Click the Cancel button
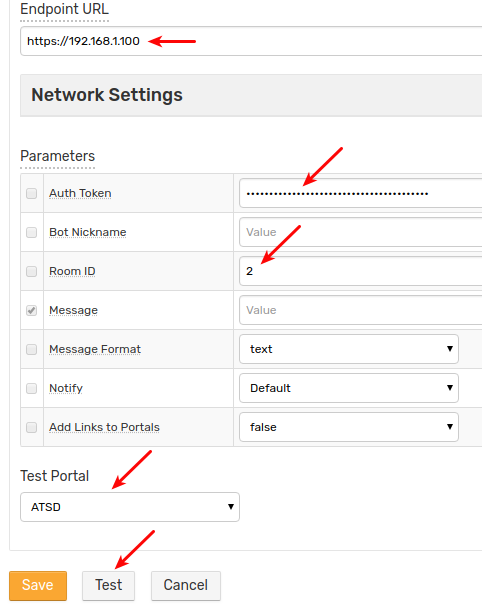482x615 pixels. [x=186, y=586]
